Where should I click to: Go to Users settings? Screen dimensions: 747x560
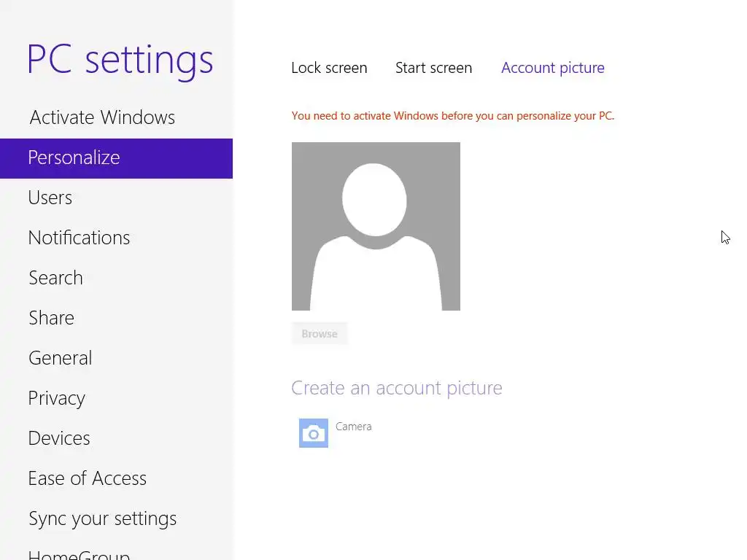point(50,198)
